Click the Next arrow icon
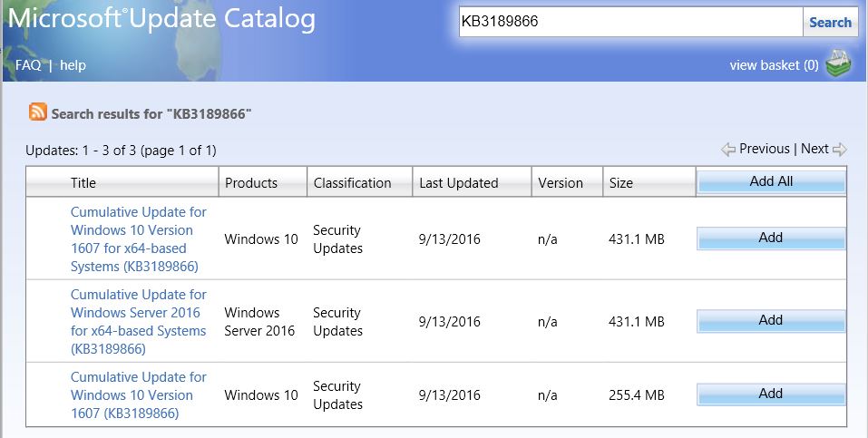Viewport: 868px width, 438px height. pos(840,150)
